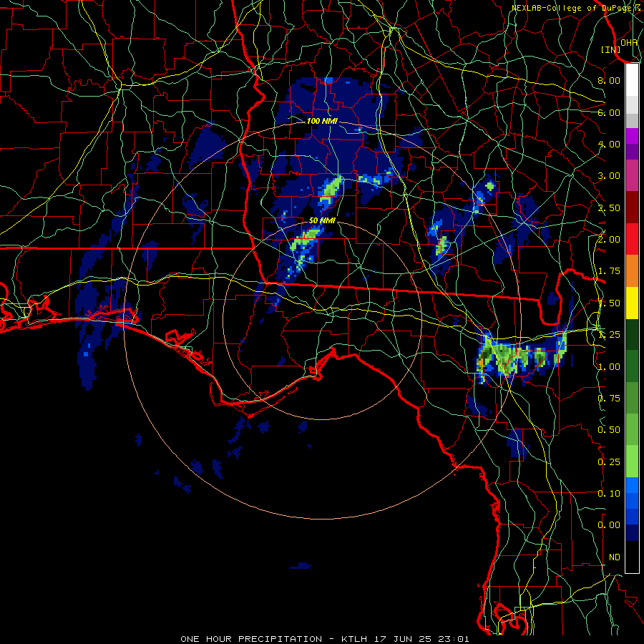Click the 1.75 legend value
Image resolution: width=644 pixels, height=644 pixels.
(x=609, y=271)
